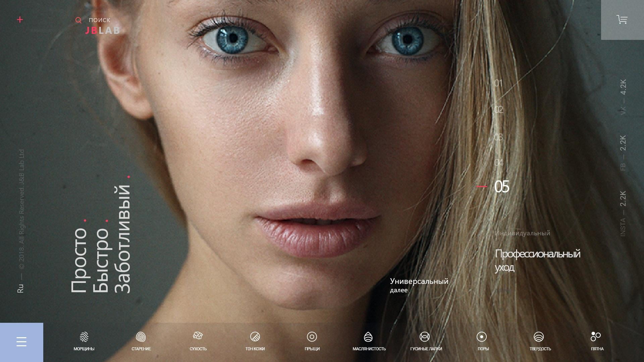Pick the Прыщи acne icon
This screenshot has width=644, height=362.
(x=312, y=337)
